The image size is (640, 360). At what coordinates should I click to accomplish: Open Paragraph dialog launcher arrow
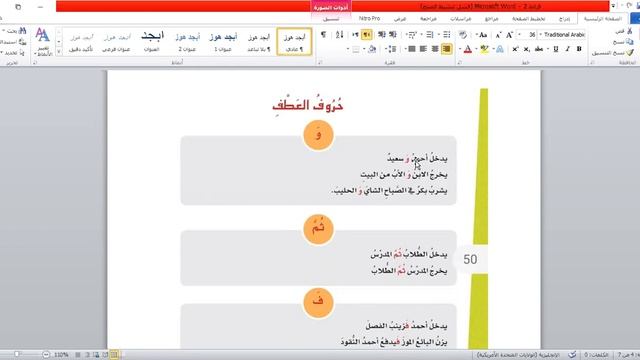(x=320, y=62)
